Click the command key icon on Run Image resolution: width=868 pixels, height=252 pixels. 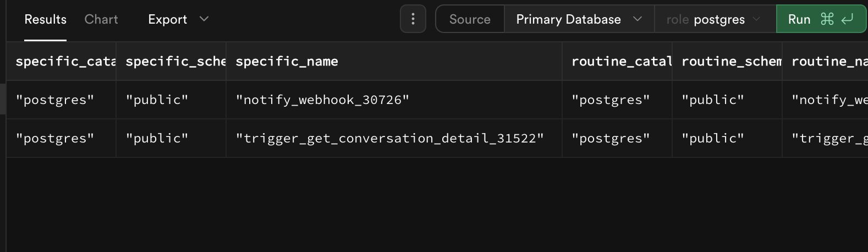coord(827,19)
